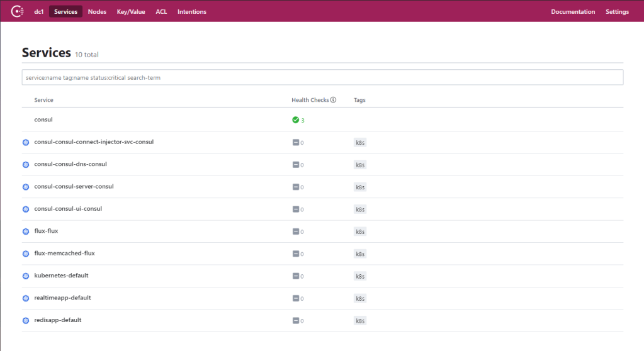
Task: Click the Kubernetes icon beside flux-flux
Action: point(26,231)
